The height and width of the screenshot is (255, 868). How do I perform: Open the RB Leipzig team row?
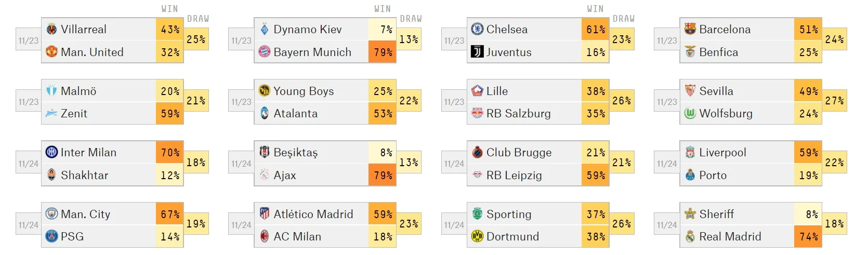(514, 176)
